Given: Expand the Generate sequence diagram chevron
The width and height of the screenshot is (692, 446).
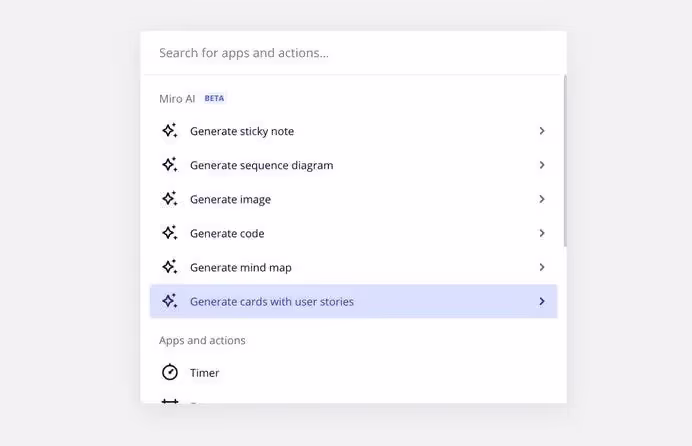Looking at the screenshot, I should click(541, 165).
